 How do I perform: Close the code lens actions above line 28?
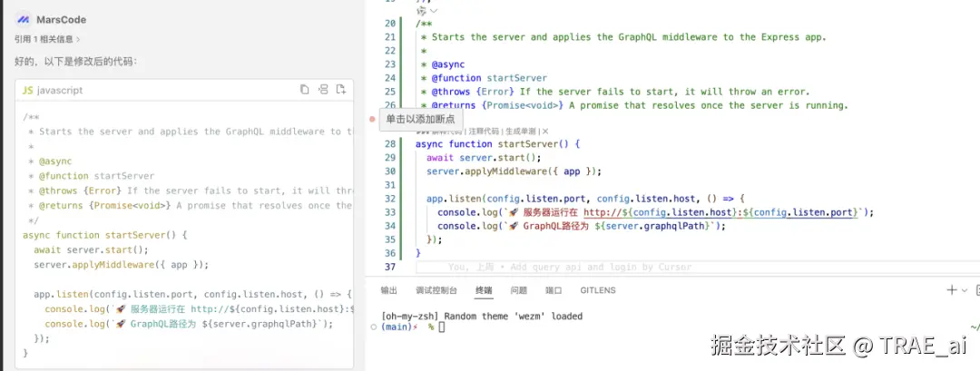545,132
